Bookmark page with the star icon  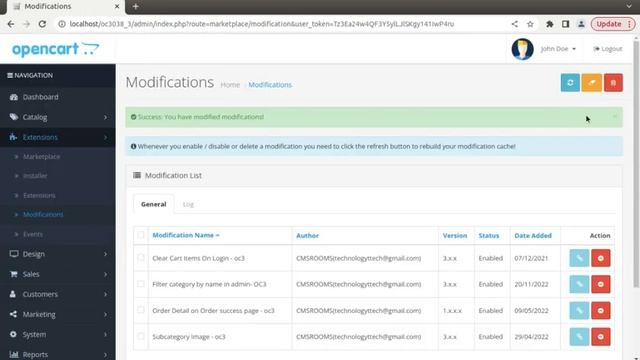pyautogui.click(x=530, y=24)
